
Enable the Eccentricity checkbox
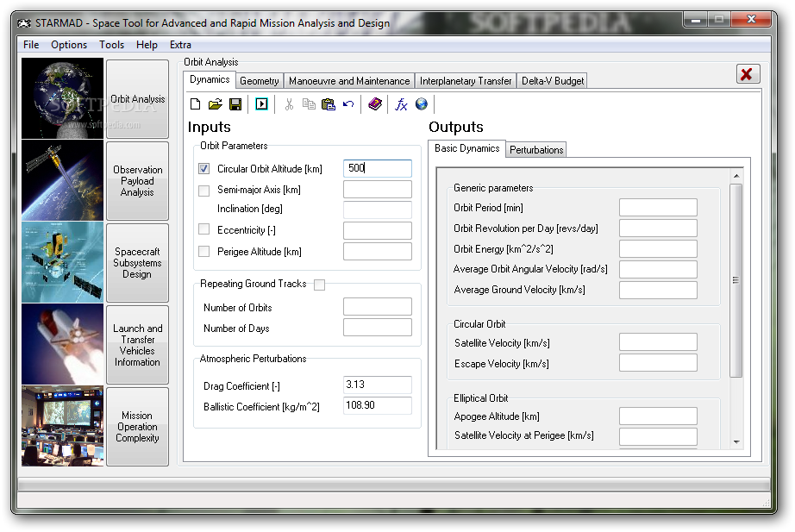coord(203,229)
